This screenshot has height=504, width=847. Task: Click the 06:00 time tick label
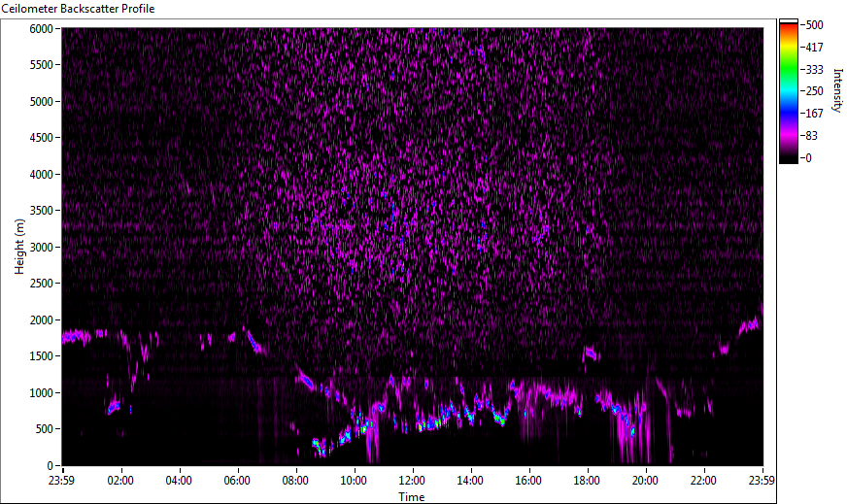237,481
